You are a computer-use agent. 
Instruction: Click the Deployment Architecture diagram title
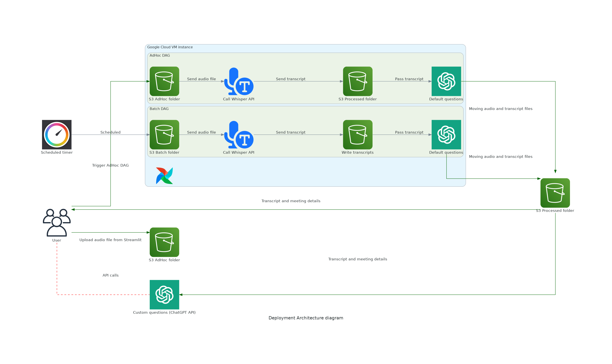point(306,318)
